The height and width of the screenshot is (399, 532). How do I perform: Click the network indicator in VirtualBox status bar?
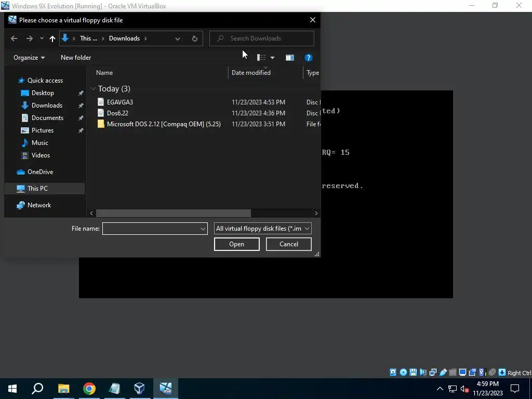point(433,372)
